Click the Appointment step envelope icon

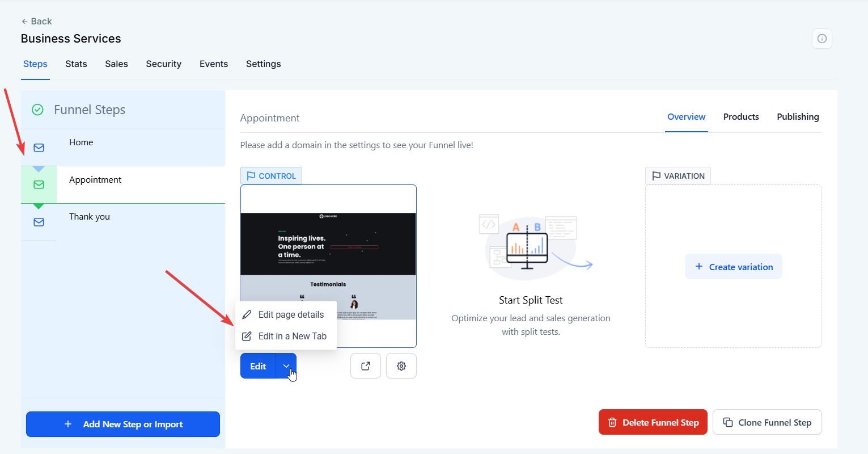(x=39, y=184)
